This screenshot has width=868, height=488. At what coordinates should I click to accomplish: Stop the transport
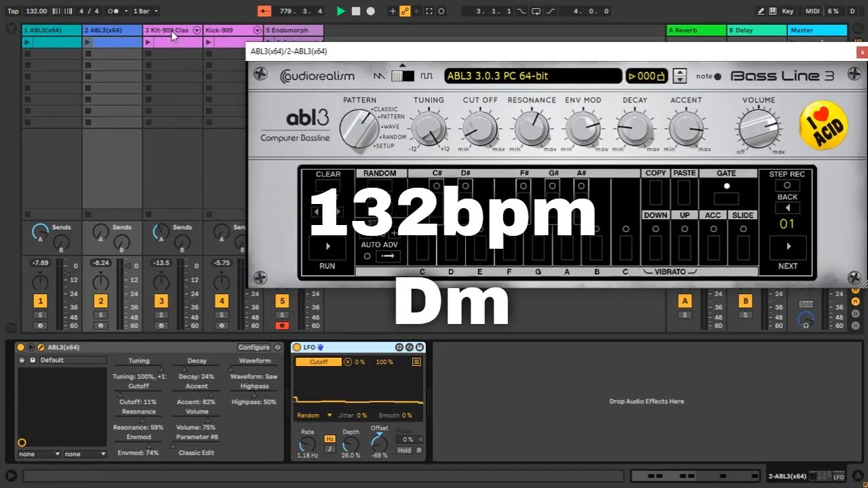355,11
